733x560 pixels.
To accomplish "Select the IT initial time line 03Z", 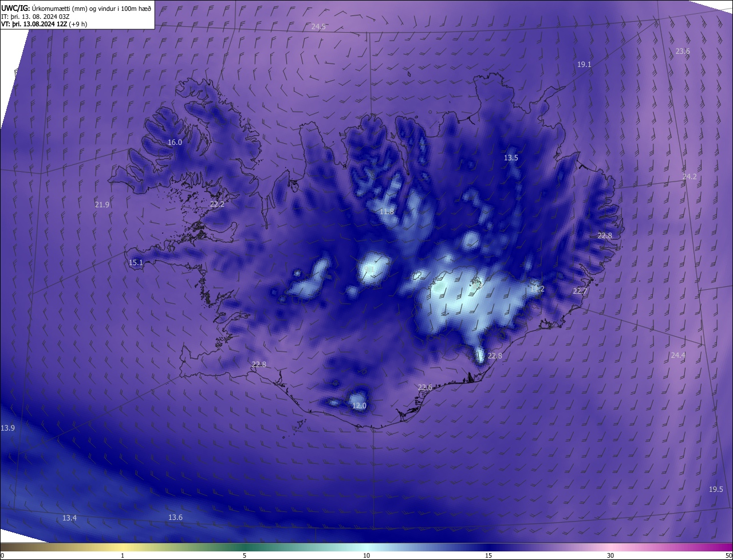I will click(36, 17).
